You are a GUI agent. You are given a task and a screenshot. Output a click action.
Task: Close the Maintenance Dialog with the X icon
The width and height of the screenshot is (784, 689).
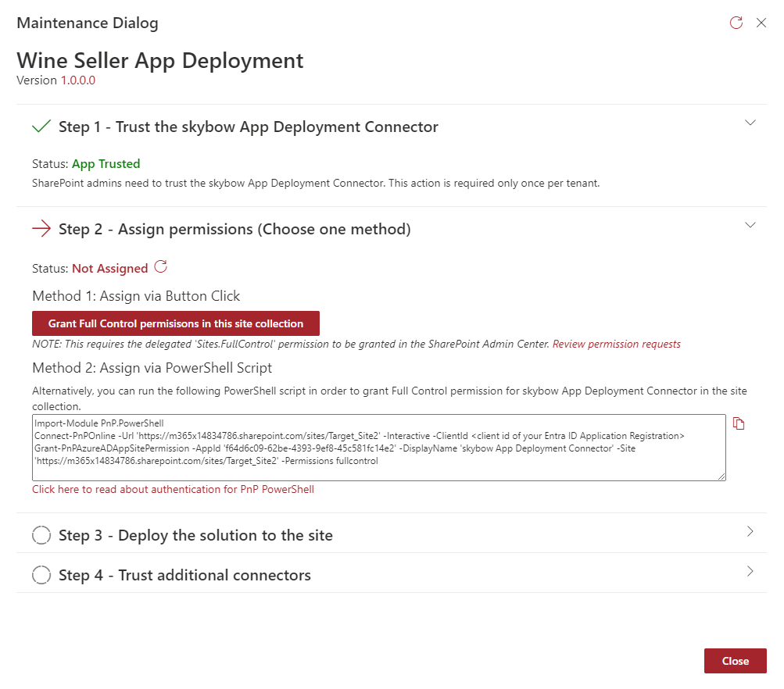tap(761, 23)
